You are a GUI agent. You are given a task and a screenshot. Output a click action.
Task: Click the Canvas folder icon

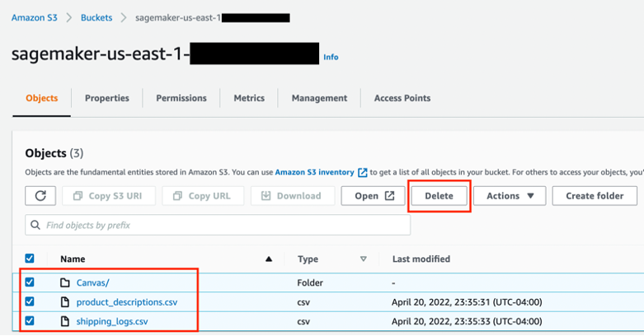pyautogui.click(x=65, y=282)
